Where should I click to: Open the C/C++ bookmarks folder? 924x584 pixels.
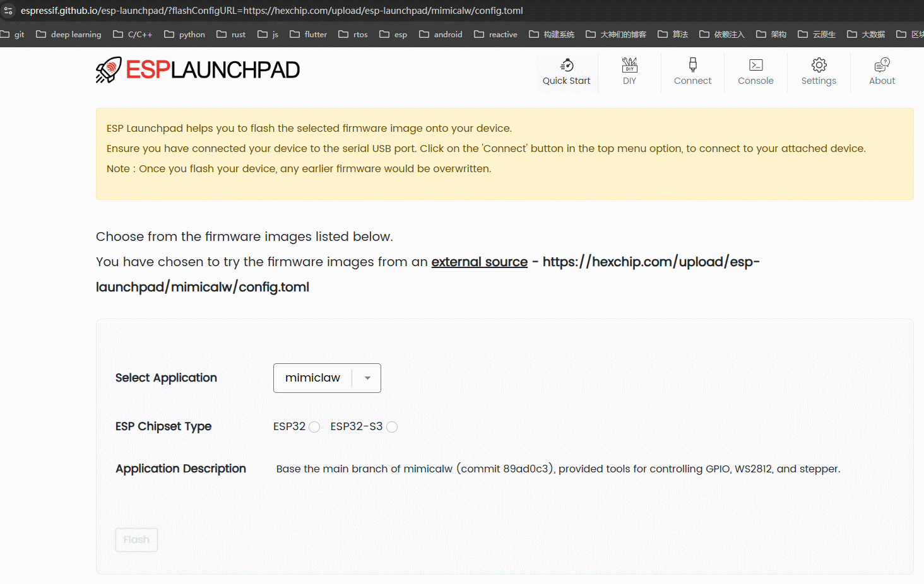133,35
